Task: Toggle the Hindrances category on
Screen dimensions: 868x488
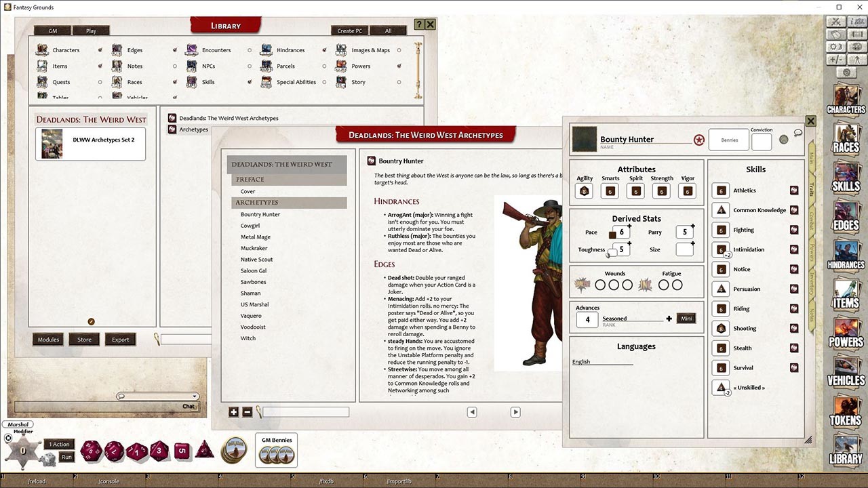Action: pyautogui.click(x=323, y=49)
